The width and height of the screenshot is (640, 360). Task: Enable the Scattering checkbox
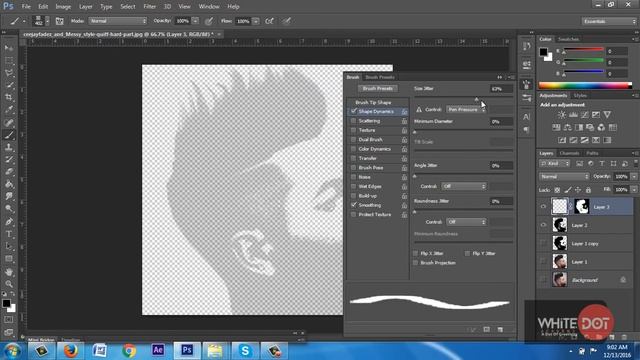pyautogui.click(x=353, y=121)
